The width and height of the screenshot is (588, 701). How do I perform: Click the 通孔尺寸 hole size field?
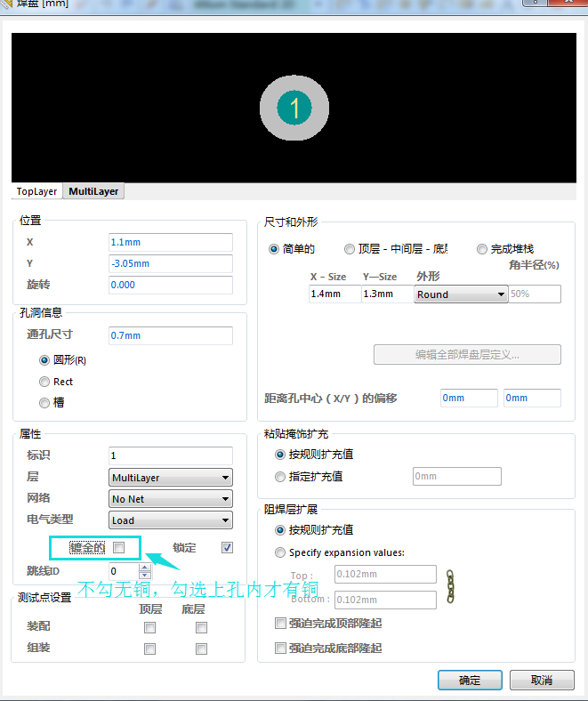point(170,335)
